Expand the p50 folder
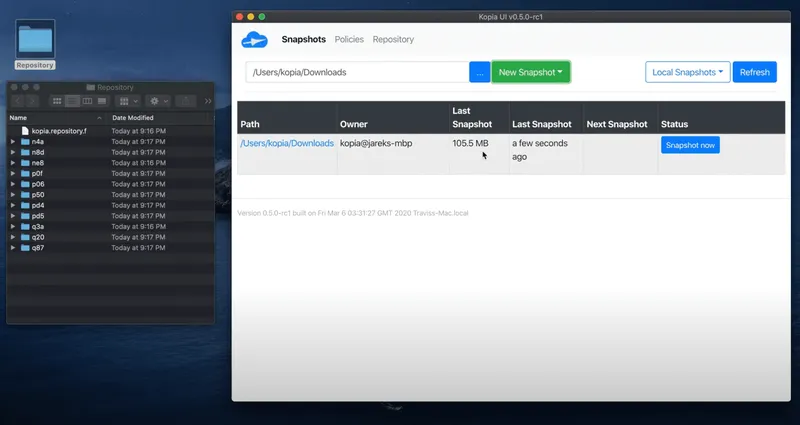The image size is (800, 425). pos(13,195)
